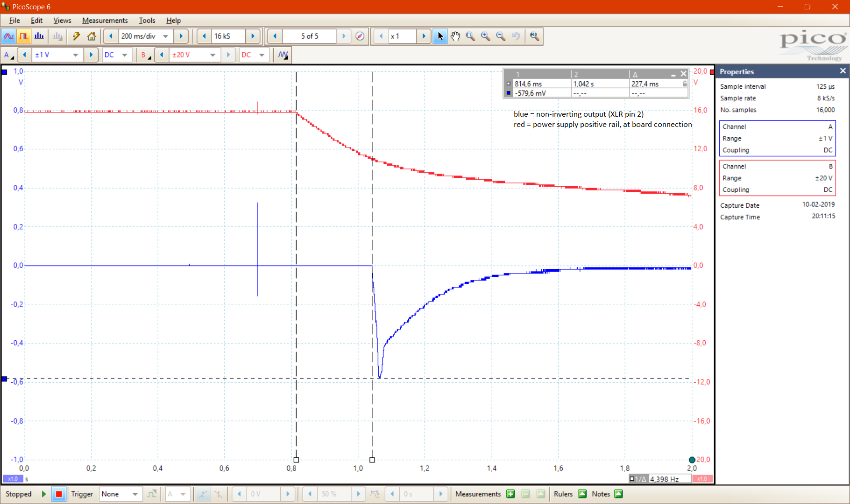850x504 pixels.
Task: Click the Home display icon
Action: tap(92, 36)
